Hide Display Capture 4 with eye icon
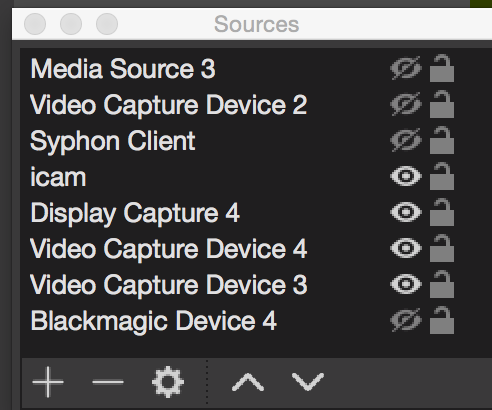Image resolution: width=492 pixels, height=410 pixels. (406, 212)
